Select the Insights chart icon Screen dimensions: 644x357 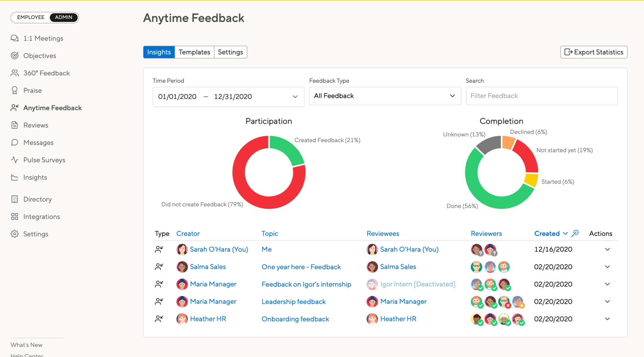pos(14,177)
